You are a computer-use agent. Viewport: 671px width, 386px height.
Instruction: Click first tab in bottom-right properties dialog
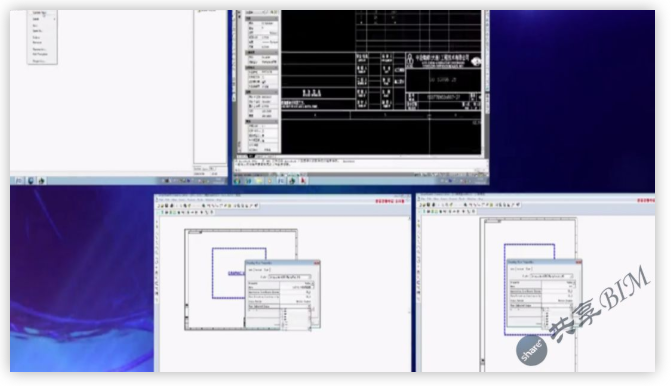pos(512,269)
